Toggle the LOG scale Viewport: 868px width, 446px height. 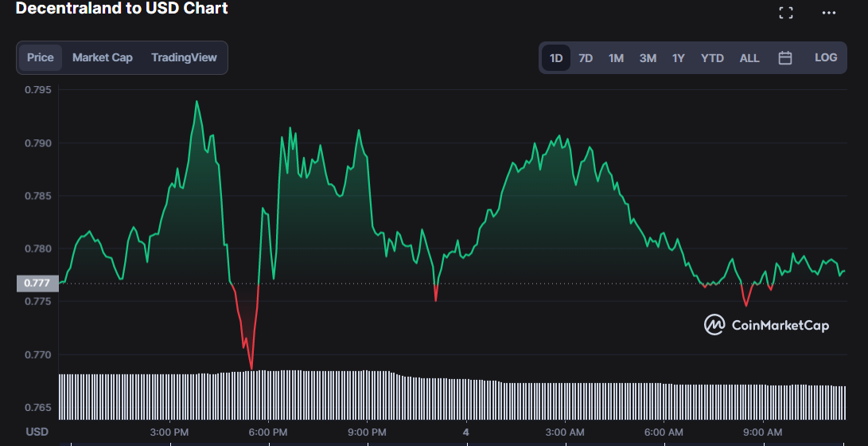tap(826, 57)
